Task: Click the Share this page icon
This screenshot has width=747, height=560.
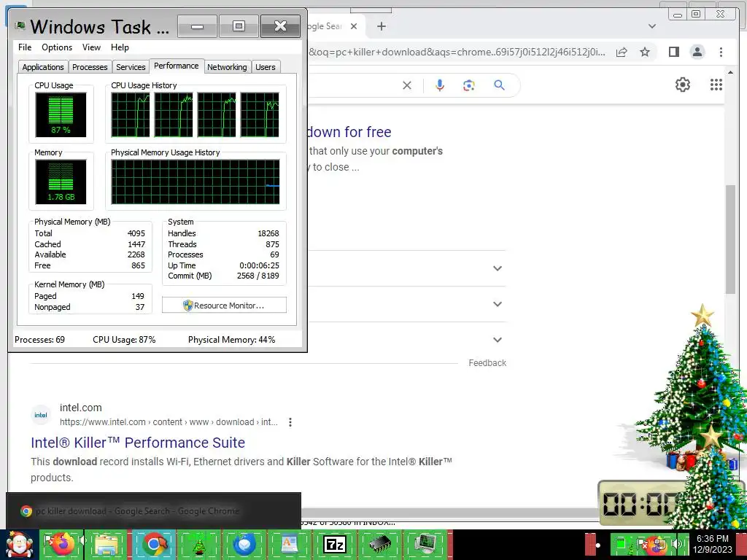Action: (x=622, y=52)
